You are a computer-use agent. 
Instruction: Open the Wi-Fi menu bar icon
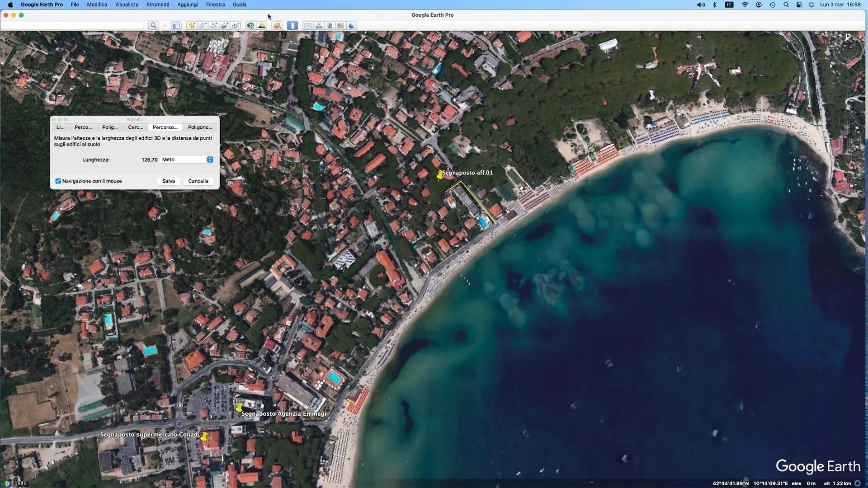click(x=745, y=5)
